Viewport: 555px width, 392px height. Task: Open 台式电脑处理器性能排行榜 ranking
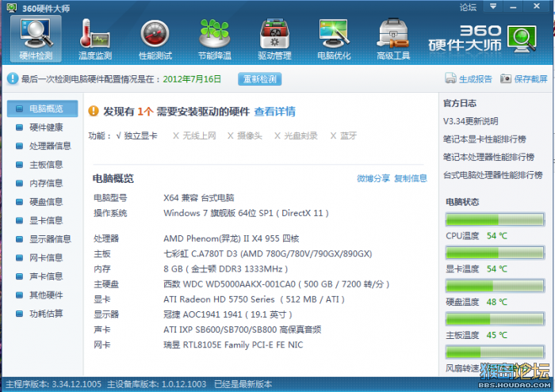coord(492,175)
